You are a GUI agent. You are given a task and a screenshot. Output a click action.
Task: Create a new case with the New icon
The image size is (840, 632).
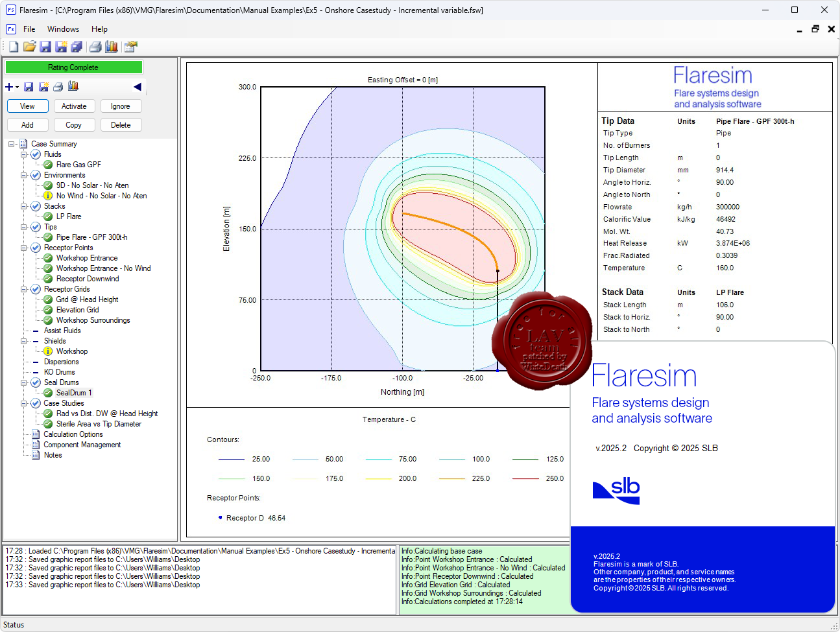pyautogui.click(x=14, y=47)
